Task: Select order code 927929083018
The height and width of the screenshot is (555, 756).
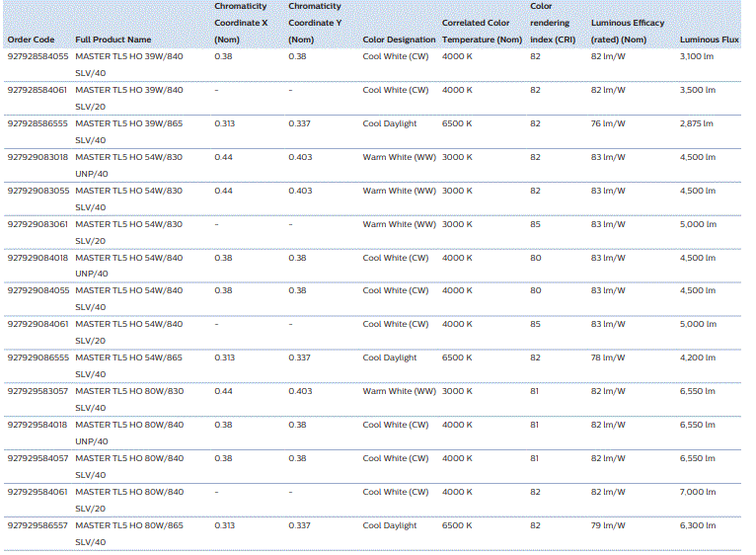Action: (38, 157)
